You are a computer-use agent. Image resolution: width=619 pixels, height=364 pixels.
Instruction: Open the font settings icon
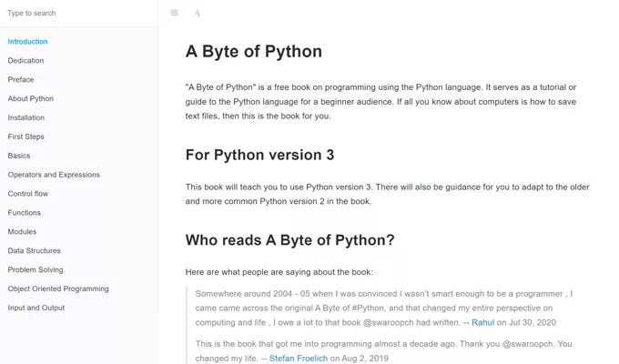(x=197, y=14)
